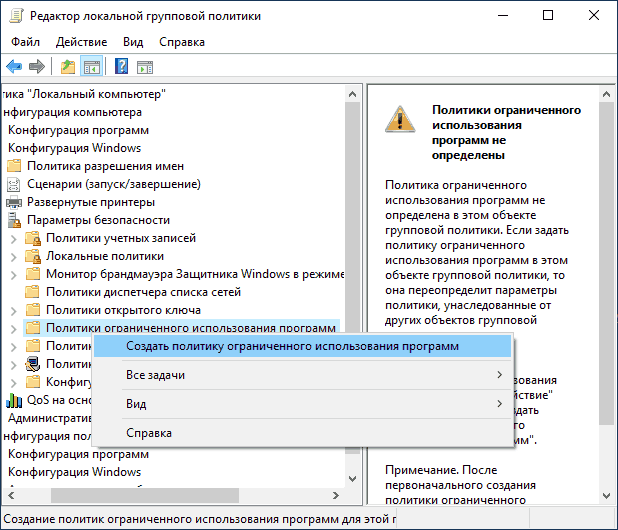The width and height of the screenshot is (618, 530).
Task: Toggle the Show/Hide console tree icon
Action: pyautogui.click(x=91, y=66)
